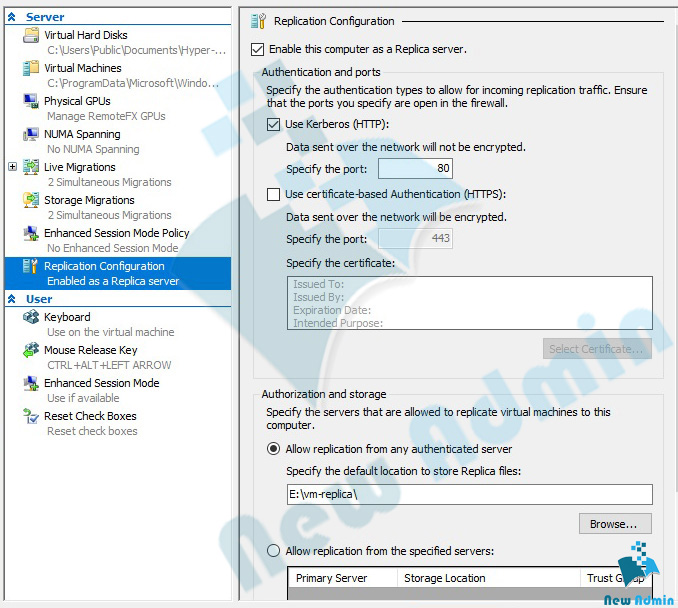Click the Kerberos HTTP port field
This screenshot has height=608, width=678.
415,169
